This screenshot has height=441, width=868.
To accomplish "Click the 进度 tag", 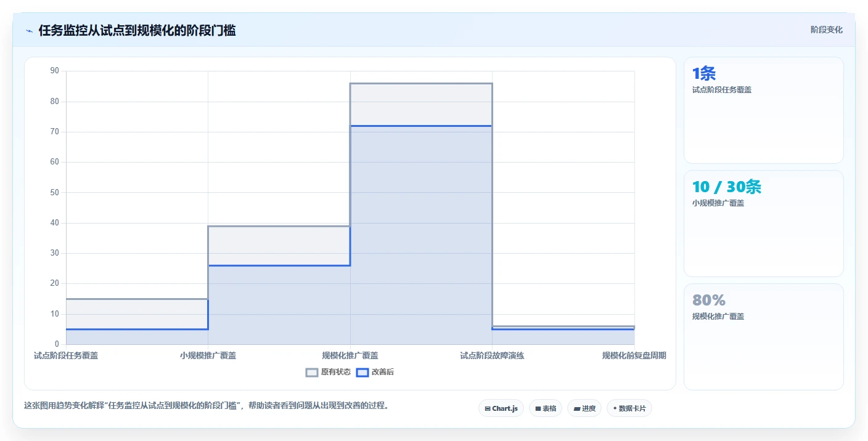I will [x=584, y=408].
